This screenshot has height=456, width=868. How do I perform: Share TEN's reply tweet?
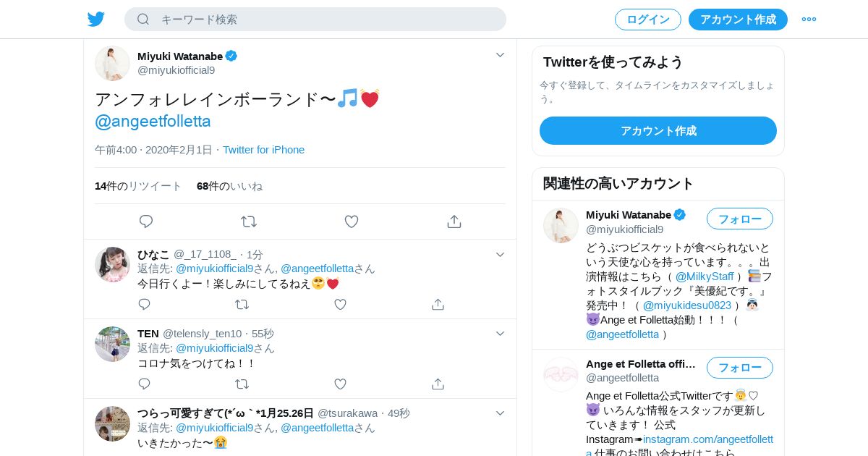pos(438,384)
